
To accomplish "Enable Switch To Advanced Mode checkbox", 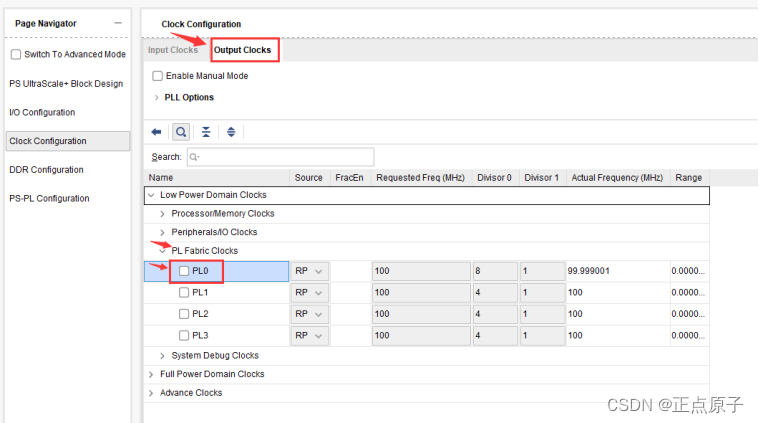I will [16, 54].
